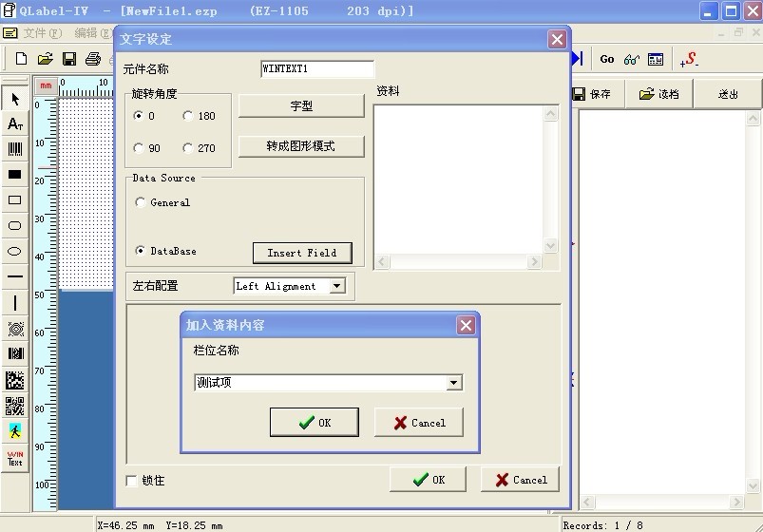The height and width of the screenshot is (532, 763).
Task: Click the Go toolbar button
Action: tap(607, 60)
